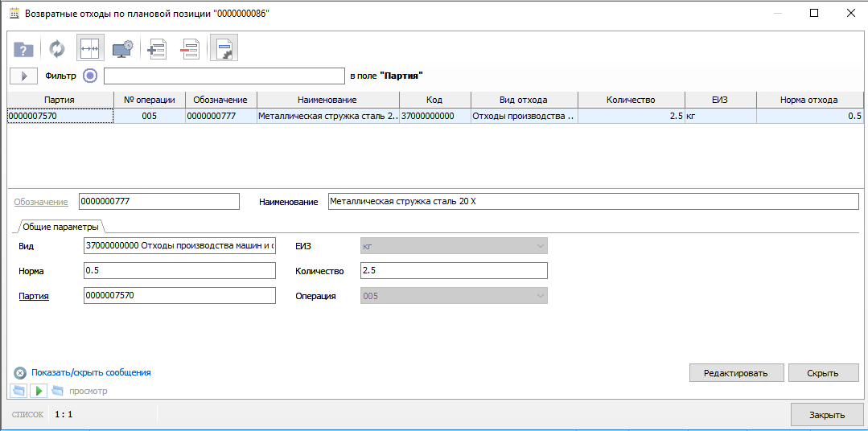
Task: Select the Общие параметры tab
Action: [x=60, y=227]
